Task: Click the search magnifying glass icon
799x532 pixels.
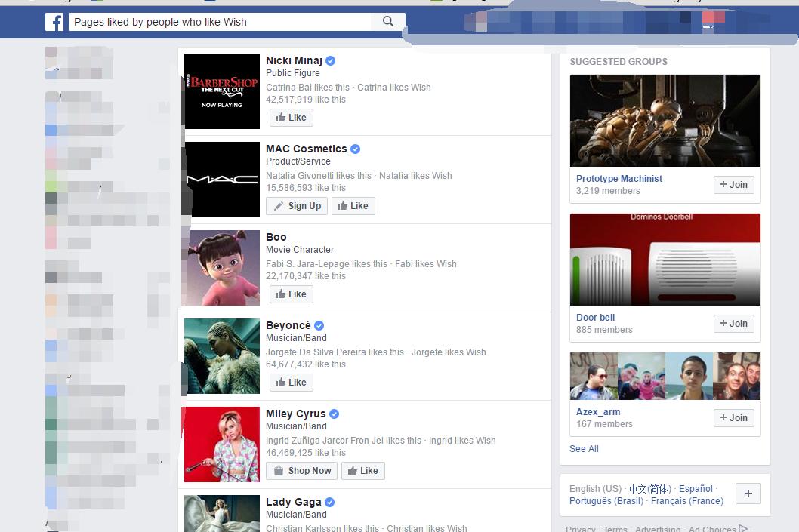Action: click(x=387, y=21)
